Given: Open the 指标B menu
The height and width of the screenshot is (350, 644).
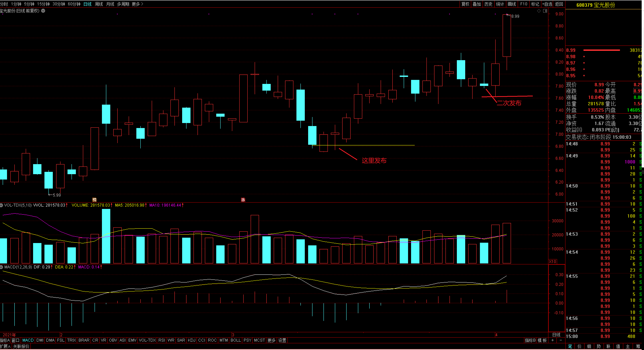Looking at the screenshot, I should 530,340.
